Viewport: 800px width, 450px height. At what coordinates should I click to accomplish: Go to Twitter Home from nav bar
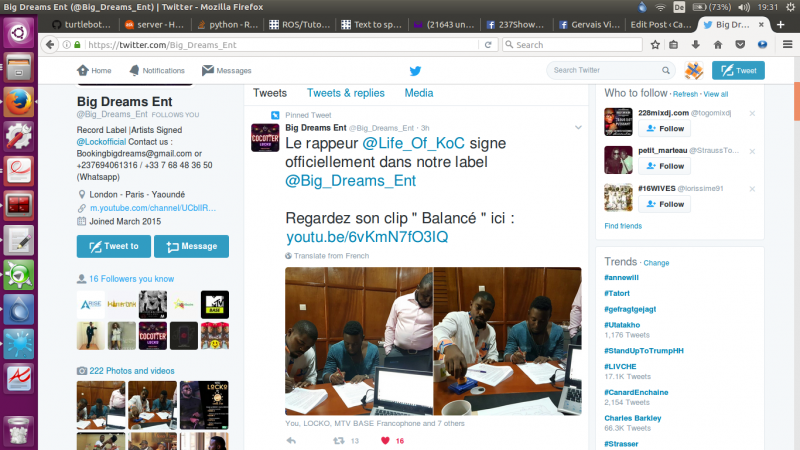[x=94, y=71]
